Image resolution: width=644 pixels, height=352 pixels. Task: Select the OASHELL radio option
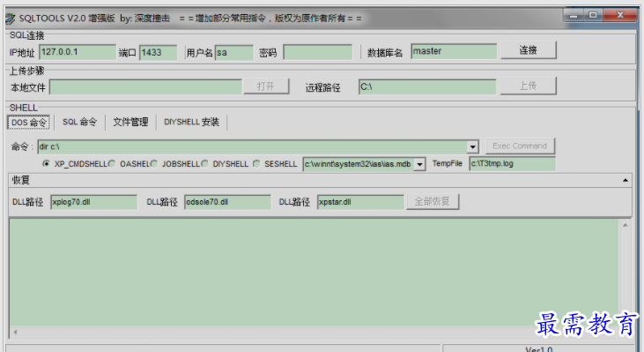tap(112, 164)
